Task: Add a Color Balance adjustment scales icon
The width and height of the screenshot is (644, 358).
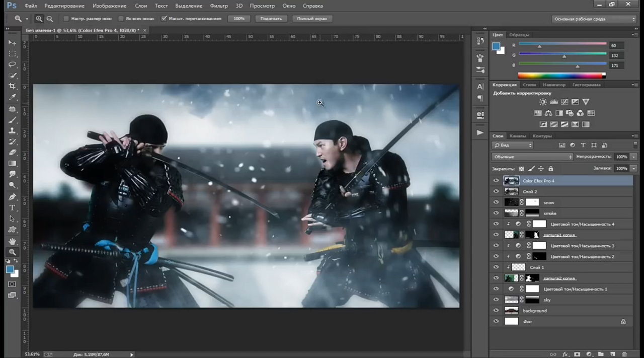Action: tap(548, 113)
